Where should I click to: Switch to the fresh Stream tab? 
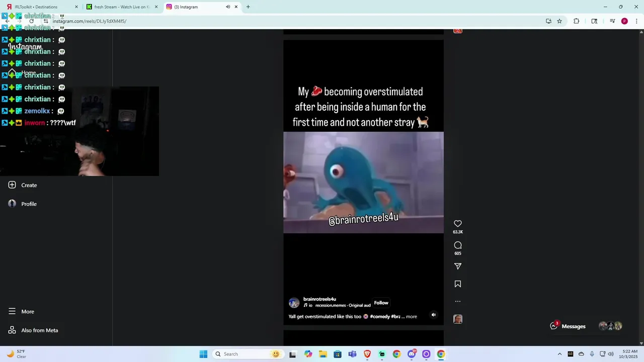(121, 7)
